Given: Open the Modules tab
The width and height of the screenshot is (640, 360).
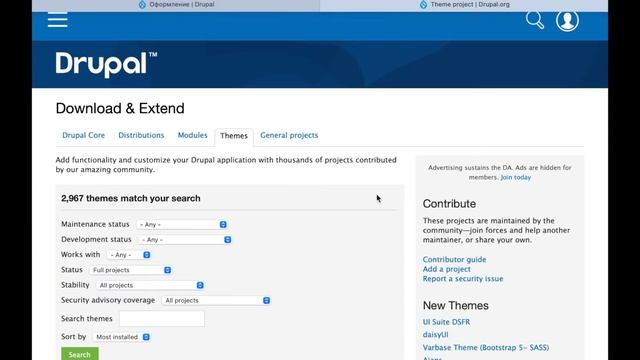Looking at the screenshot, I should tap(192, 135).
